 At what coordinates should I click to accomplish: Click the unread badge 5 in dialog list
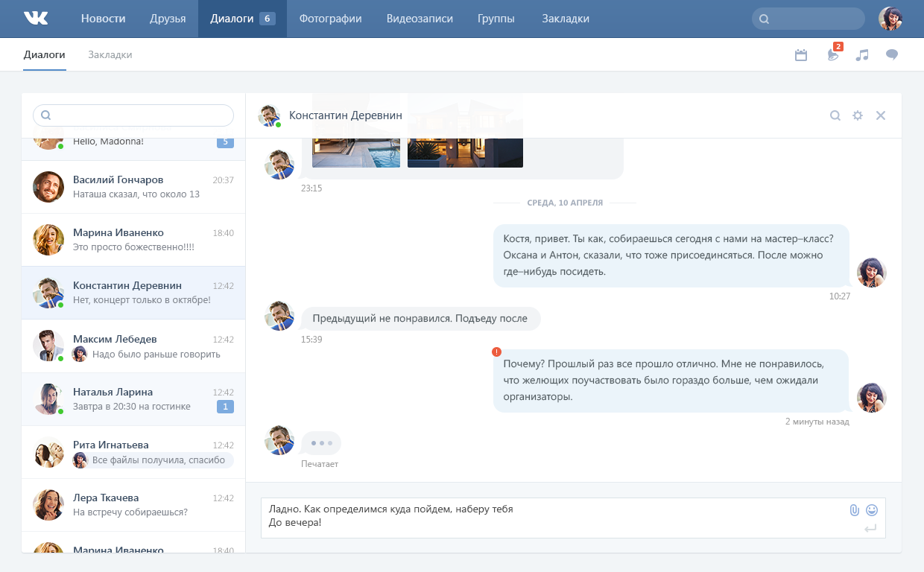[x=225, y=142]
